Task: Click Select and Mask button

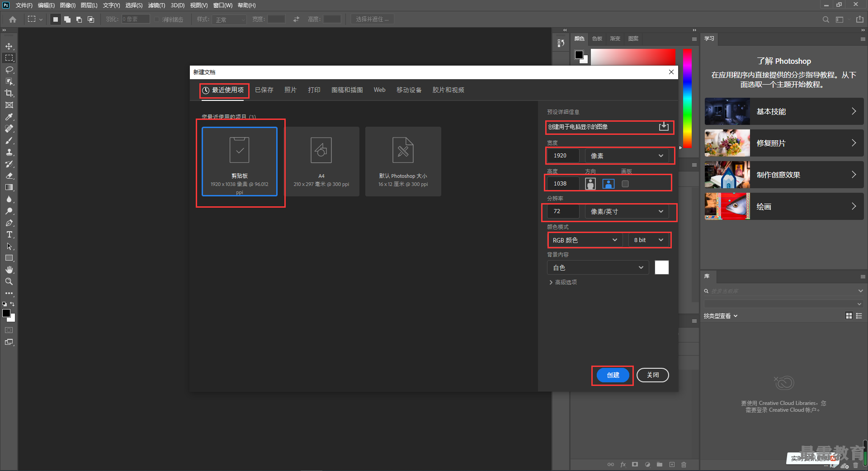Action: click(372, 19)
